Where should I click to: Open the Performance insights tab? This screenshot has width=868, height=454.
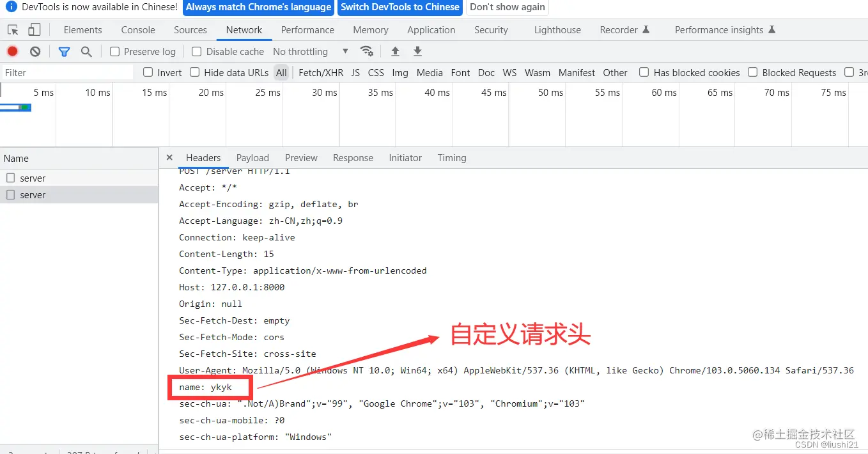(x=725, y=30)
